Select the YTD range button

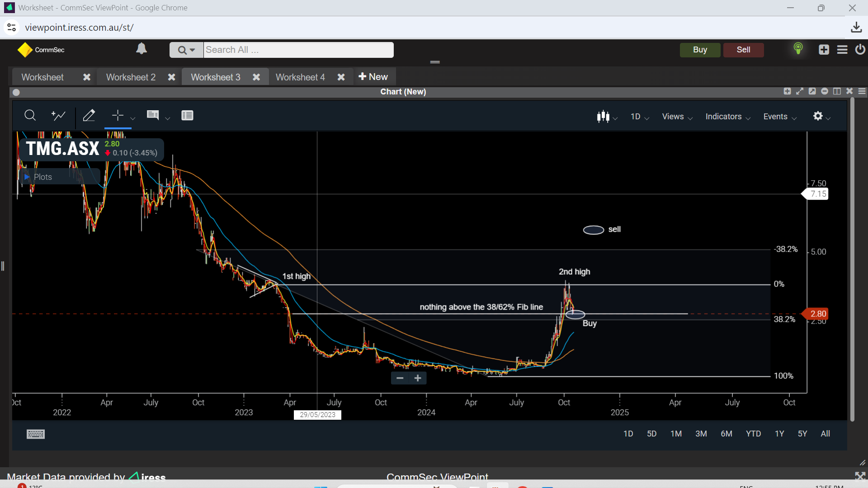click(753, 434)
